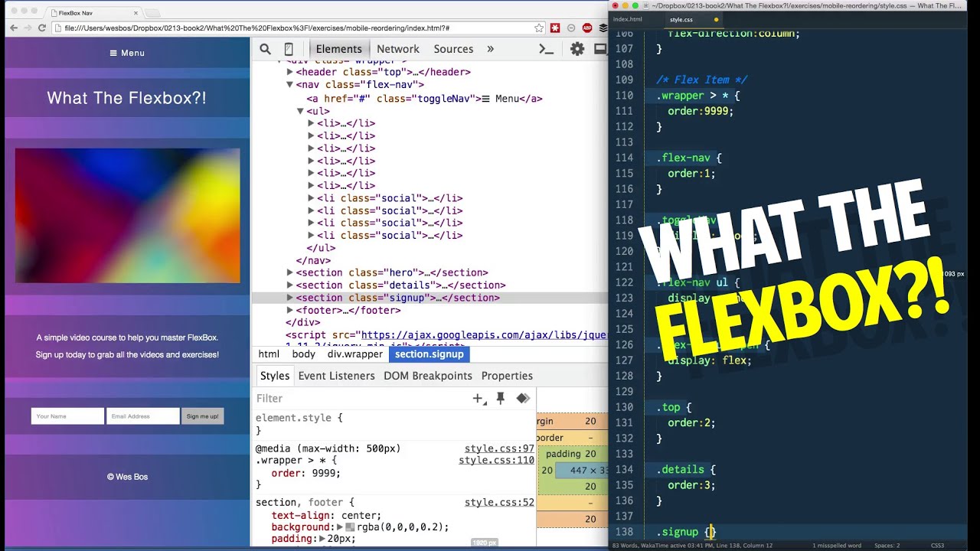Screen dimensions: 980x551
Task: Open the Sources panel
Action: [453, 49]
